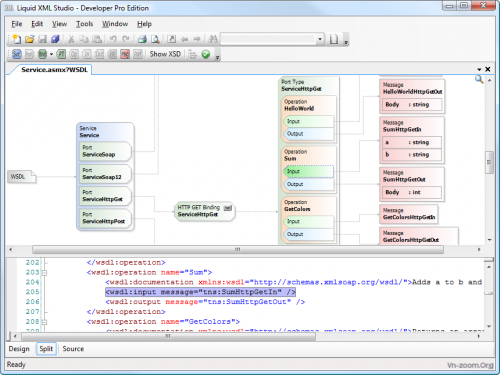Create a new document with New icon

click(x=16, y=39)
